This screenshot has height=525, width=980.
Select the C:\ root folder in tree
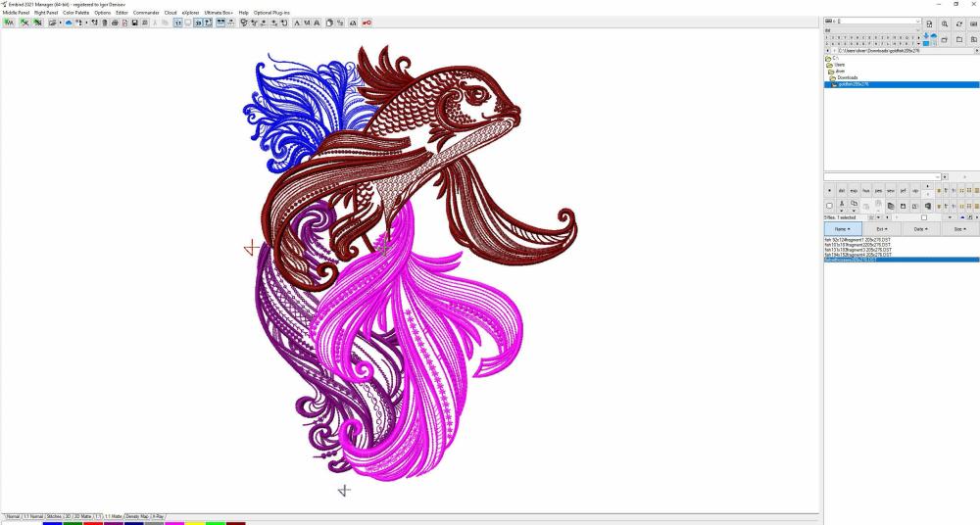coord(836,58)
